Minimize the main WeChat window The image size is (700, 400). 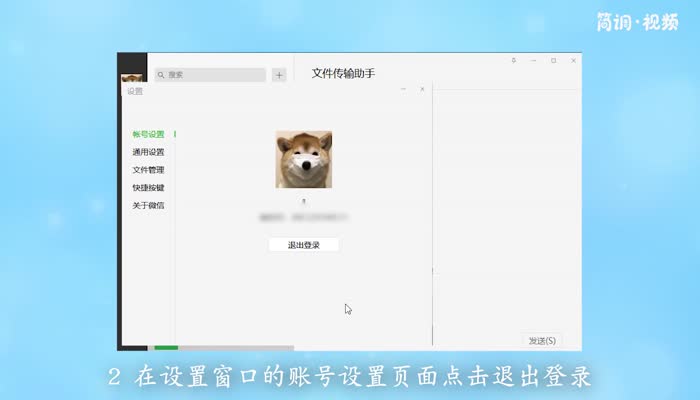(535, 61)
